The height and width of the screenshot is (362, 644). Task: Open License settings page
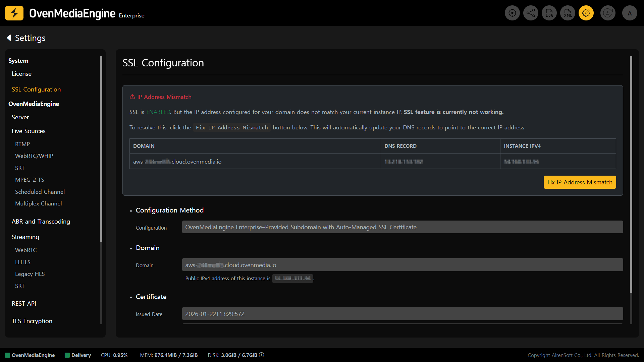coord(21,74)
